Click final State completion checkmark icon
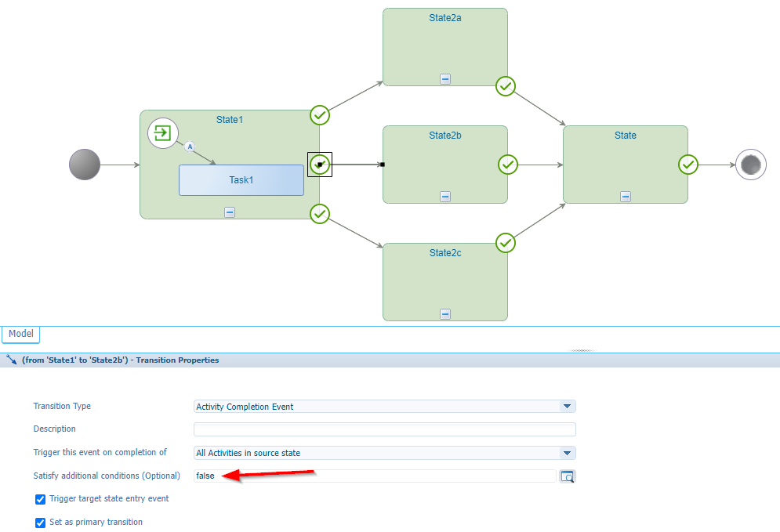The width and height of the screenshot is (780, 532). click(687, 165)
